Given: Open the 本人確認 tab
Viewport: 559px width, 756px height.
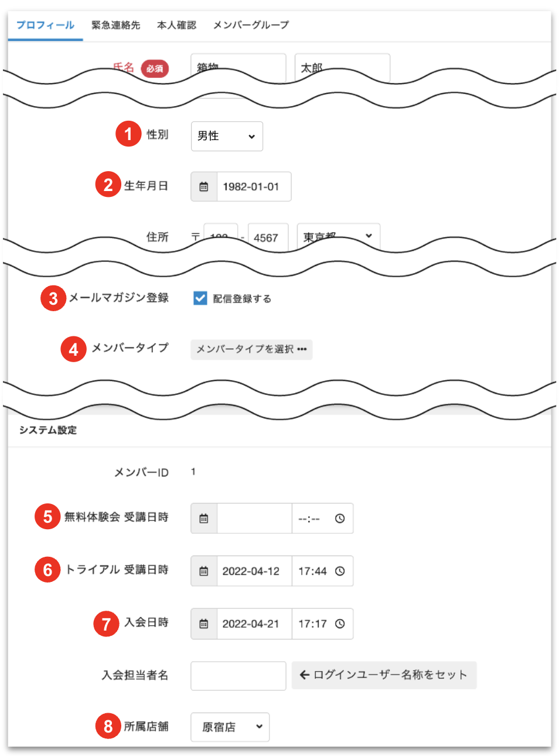Looking at the screenshot, I should click(x=176, y=25).
